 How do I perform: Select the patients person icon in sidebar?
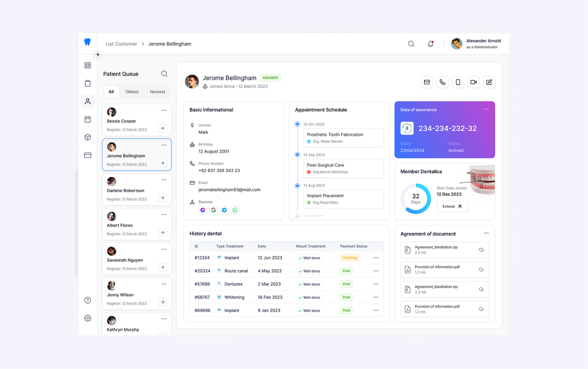(88, 101)
